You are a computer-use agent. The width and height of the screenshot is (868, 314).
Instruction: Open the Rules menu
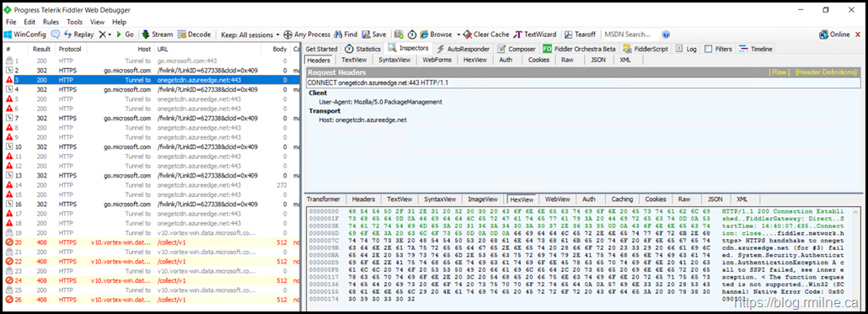tap(51, 22)
